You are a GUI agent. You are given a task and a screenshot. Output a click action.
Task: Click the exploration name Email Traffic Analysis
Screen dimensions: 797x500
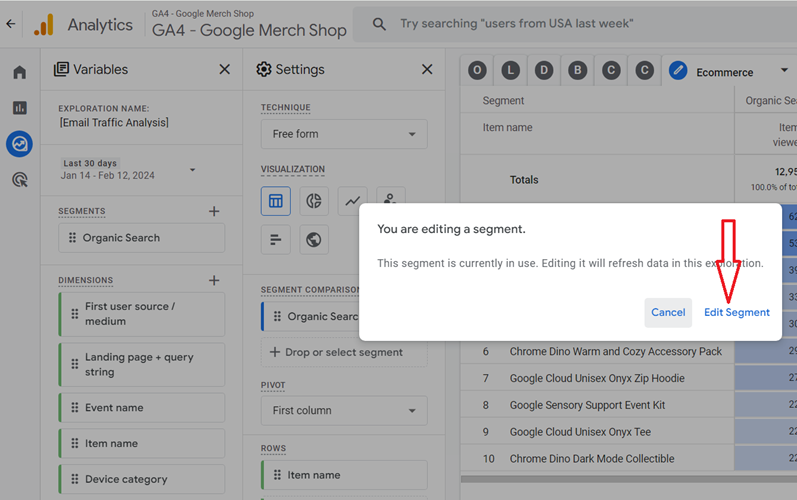[114, 122]
